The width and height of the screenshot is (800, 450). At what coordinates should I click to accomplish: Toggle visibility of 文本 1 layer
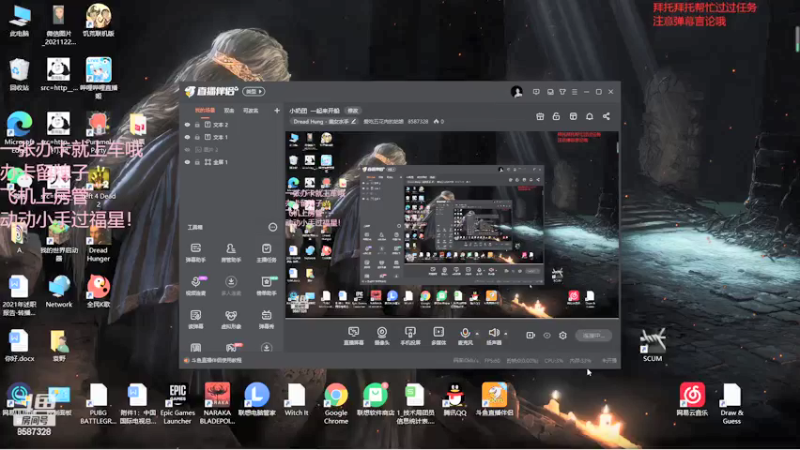coord(187,137)
